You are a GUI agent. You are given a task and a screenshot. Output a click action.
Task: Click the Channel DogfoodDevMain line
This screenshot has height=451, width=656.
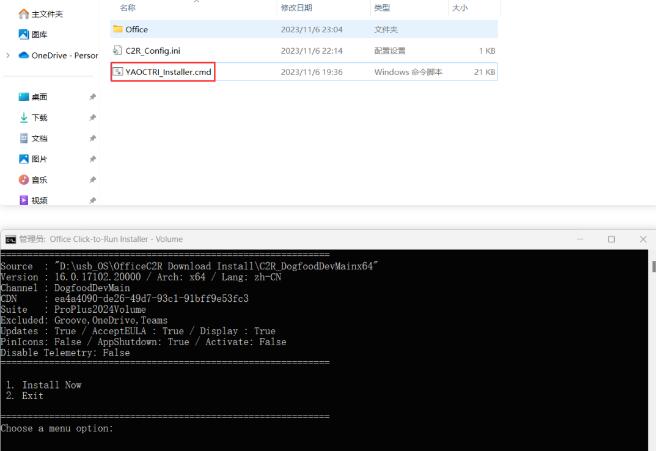(x=65, y=288)
